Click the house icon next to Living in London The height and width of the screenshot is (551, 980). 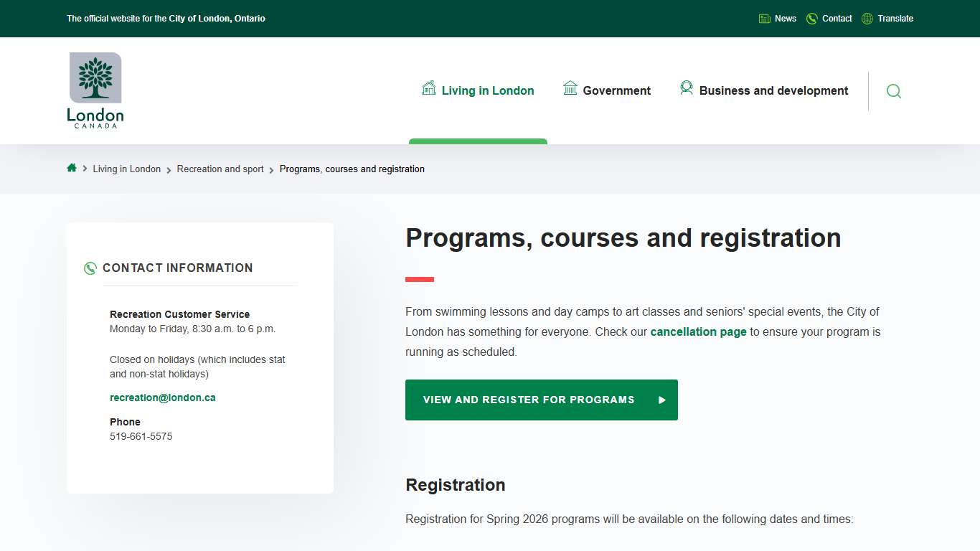428,88
